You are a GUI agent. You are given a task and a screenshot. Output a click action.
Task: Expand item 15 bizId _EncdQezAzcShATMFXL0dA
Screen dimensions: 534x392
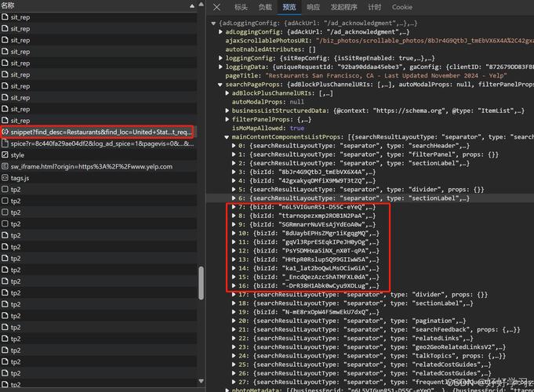tap(234, 277)
